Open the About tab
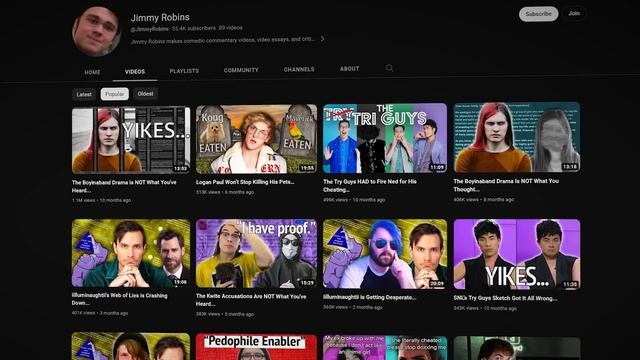This screenshot has width=640, height=360. pyautogui.click(x=349, y=69)
